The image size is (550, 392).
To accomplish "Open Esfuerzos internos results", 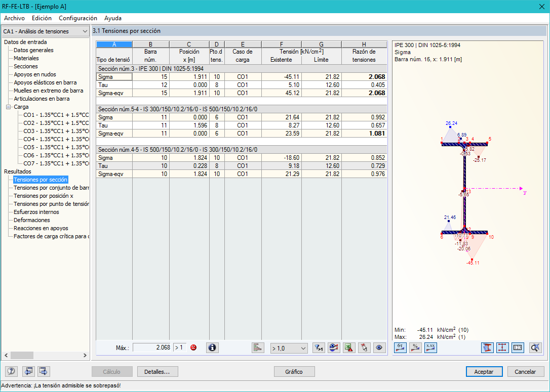I will [x=36, y=212].
